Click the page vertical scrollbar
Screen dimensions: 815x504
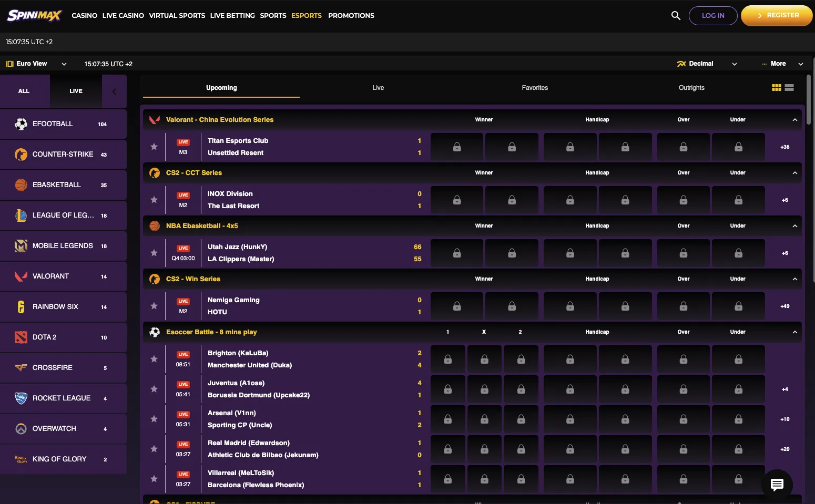pyautogui.click(x=809, y=100)
